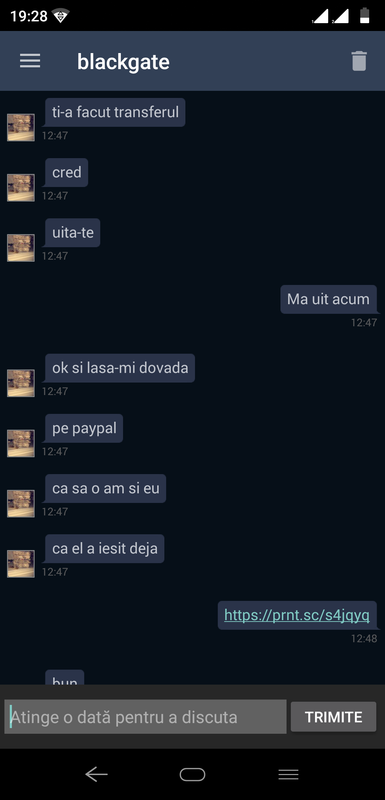Image resolution: width=385 pixels, height=800 pixels.
Task: Tap the Android back navigation arrow
Action: [x=96, y=774]
